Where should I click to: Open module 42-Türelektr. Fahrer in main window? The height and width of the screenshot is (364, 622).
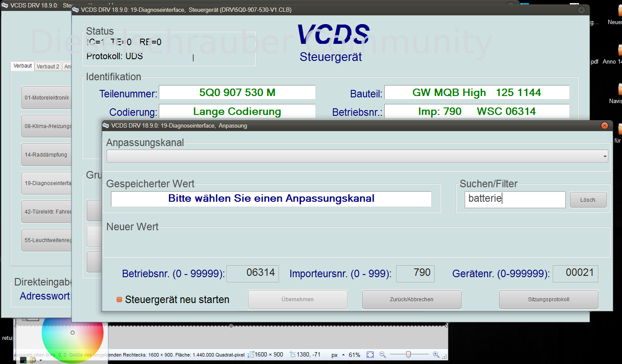click(x=46, y=212)
